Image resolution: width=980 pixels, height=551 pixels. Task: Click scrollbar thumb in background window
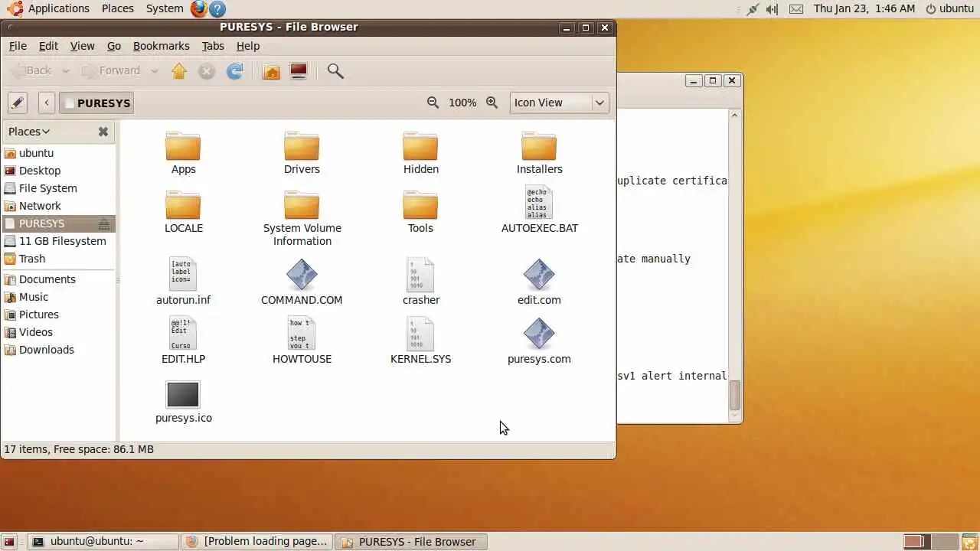click(735, 396)
